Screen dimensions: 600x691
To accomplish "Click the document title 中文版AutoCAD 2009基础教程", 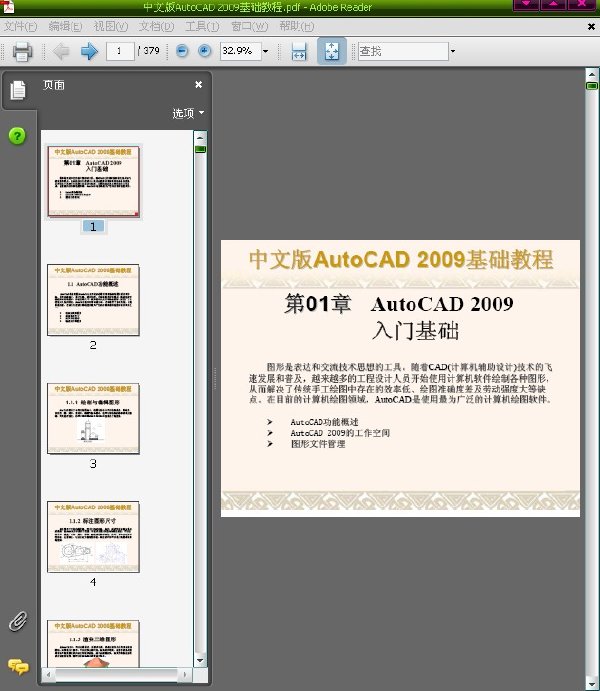I will (x=400, y=259).
